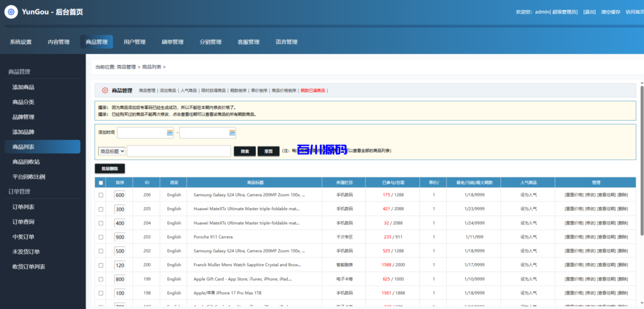
Task: Select the Porsche 911 Carrera row checkbox
Action: [101, 237]
